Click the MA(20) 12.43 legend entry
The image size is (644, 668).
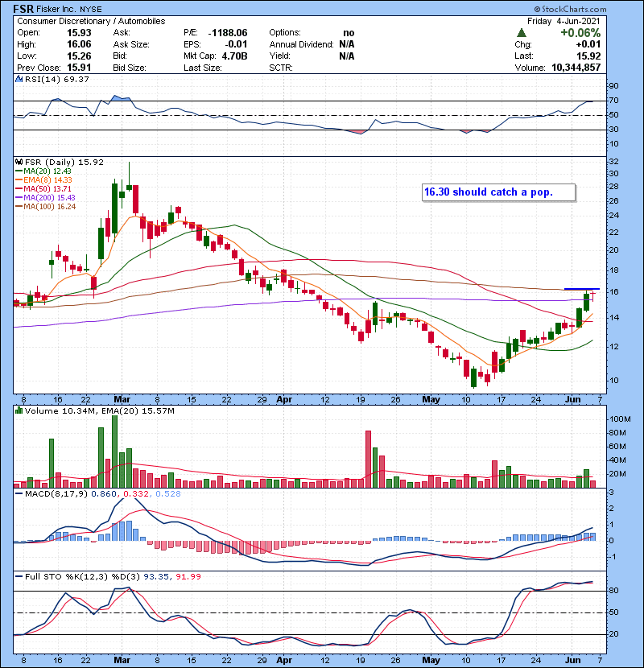pos(43,171)
